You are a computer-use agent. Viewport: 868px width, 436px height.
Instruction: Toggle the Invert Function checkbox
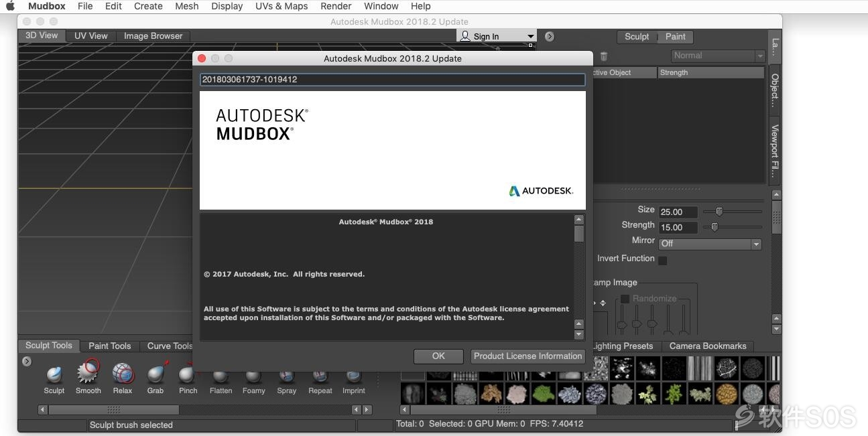click(x=662, y=260)
